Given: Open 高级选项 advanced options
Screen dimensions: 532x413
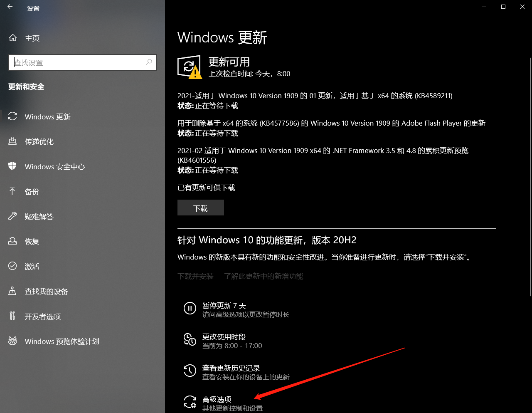Looking at the screenshot, I should tap(217, 400).
